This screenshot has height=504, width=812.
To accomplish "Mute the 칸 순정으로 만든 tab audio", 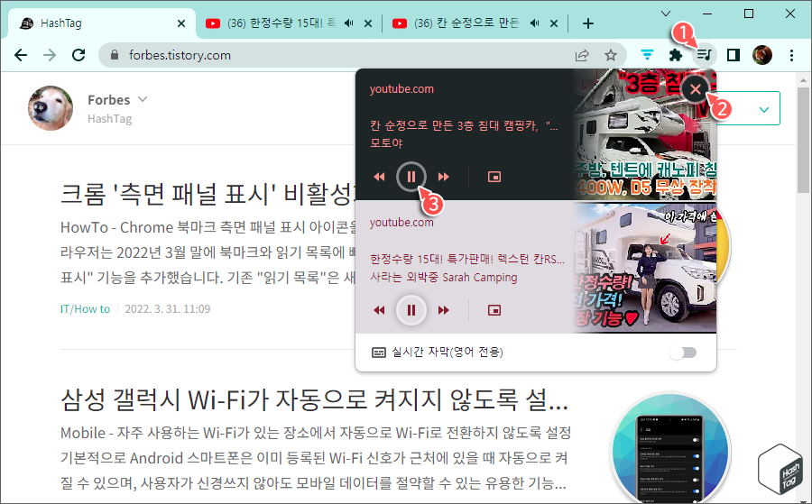I will pos(535,23).
